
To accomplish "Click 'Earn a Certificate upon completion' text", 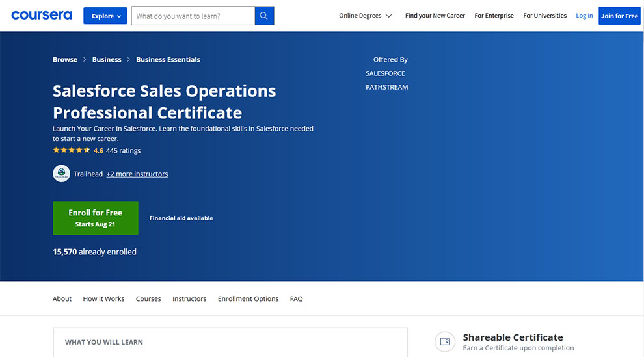I will pos(518,348).
